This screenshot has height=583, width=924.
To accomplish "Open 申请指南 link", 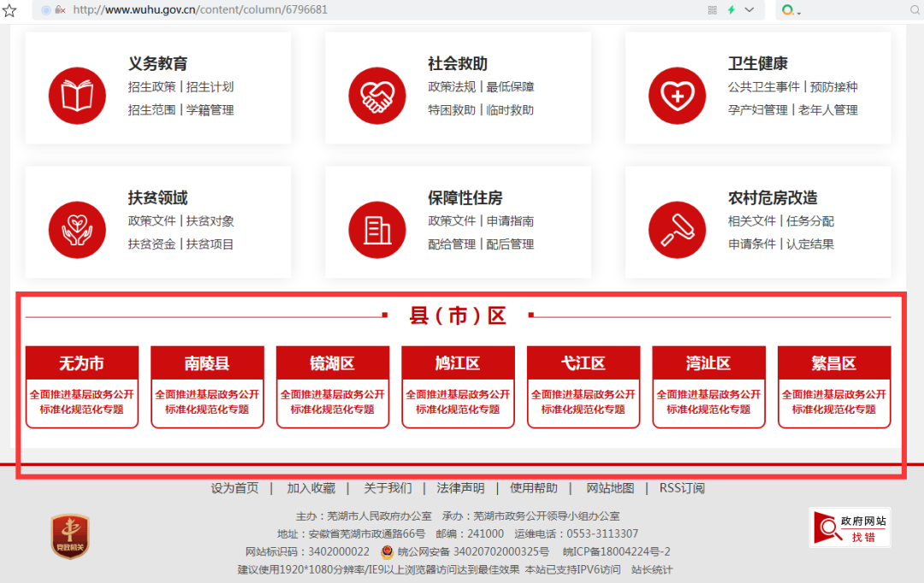I will click(x=510, y=221).
